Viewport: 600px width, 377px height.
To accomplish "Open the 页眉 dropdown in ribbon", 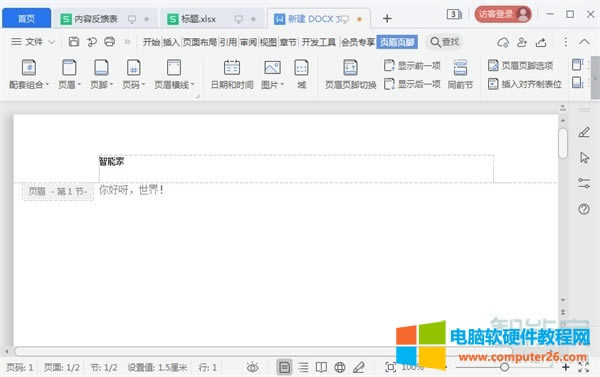I will pos(69,74).
